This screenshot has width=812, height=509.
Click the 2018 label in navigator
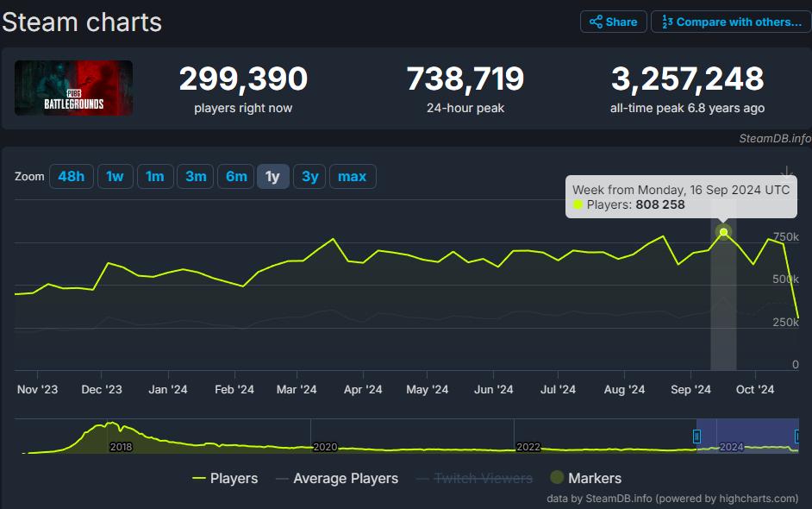(x=122, y=447)
